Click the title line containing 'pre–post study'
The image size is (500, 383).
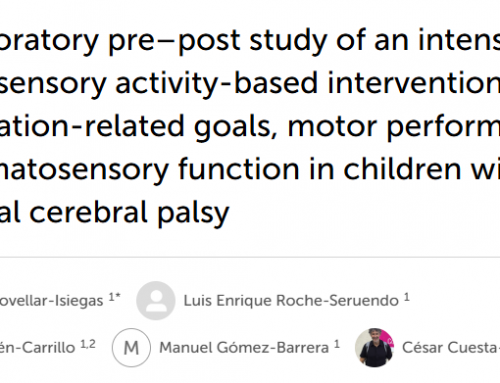[x=250, y=42]
